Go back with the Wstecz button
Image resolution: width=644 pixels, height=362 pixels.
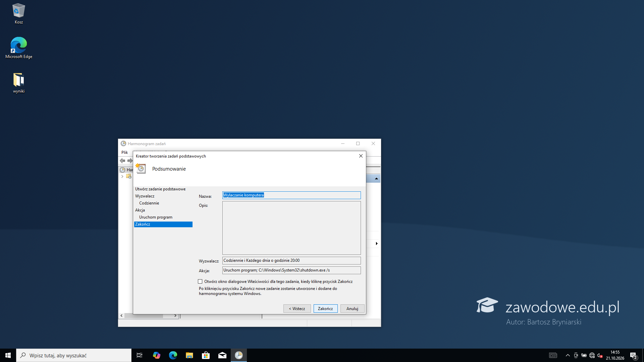tap(297, 309)
